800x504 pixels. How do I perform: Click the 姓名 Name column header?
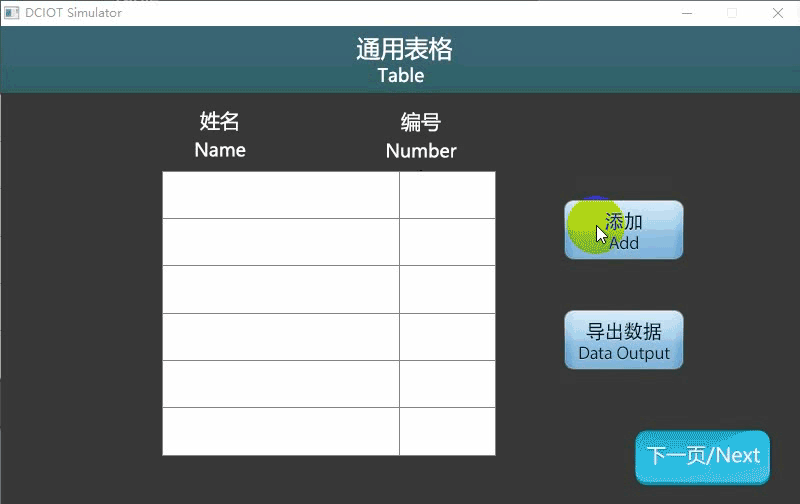pyautogui.click(x=220, y=135)
